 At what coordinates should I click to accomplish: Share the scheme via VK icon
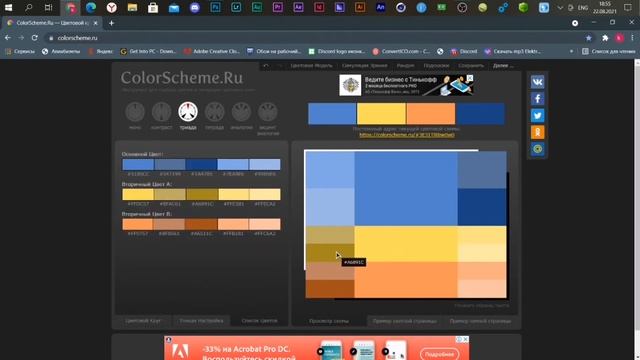coord(538,82)
